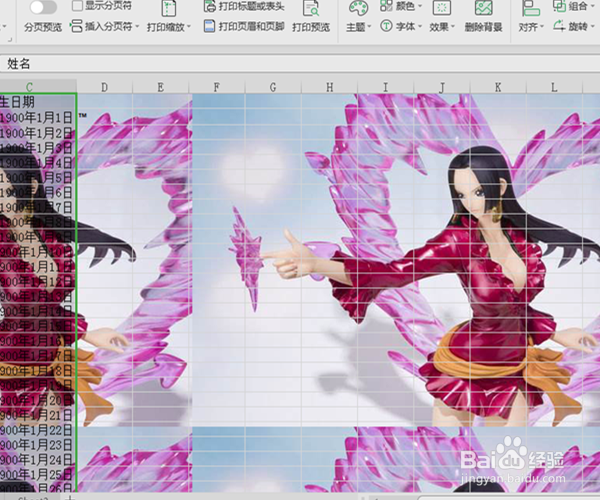Click the 字体 circled-T icon
This screenshot has height=500, width=600.
click(386, 26)
